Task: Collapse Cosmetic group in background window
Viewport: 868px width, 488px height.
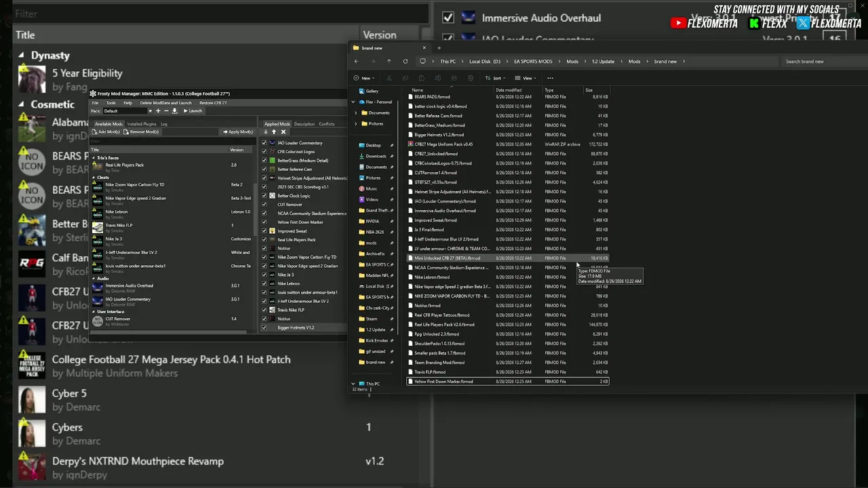Action: (21, 104)
